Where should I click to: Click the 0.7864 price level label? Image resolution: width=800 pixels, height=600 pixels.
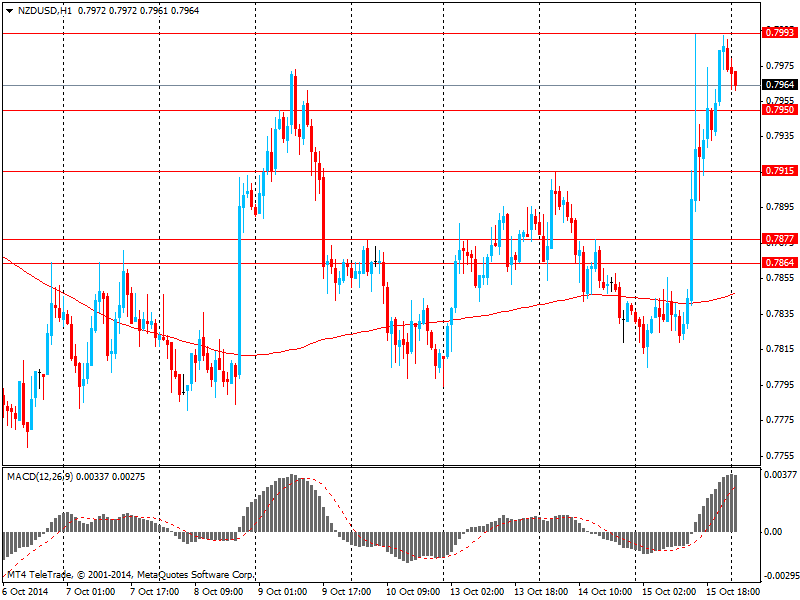pyautogui.click(x=779, y=262)
